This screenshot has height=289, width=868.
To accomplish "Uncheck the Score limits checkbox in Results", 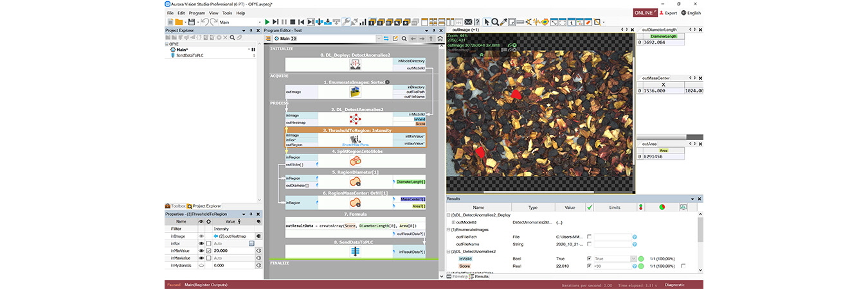I will [590, 266].
